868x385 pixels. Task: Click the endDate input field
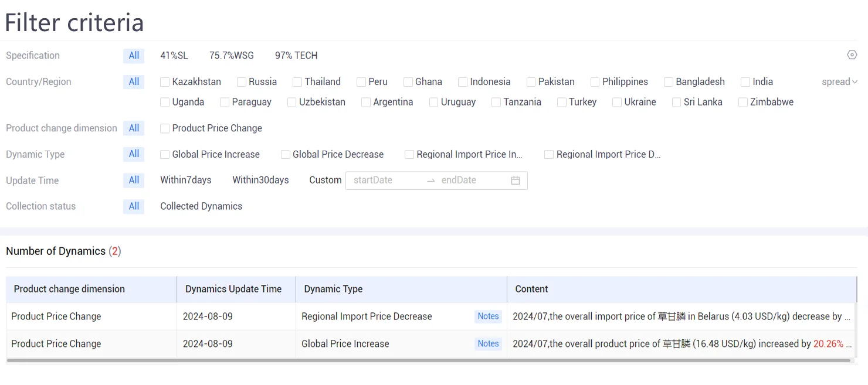tap(472, 180)
